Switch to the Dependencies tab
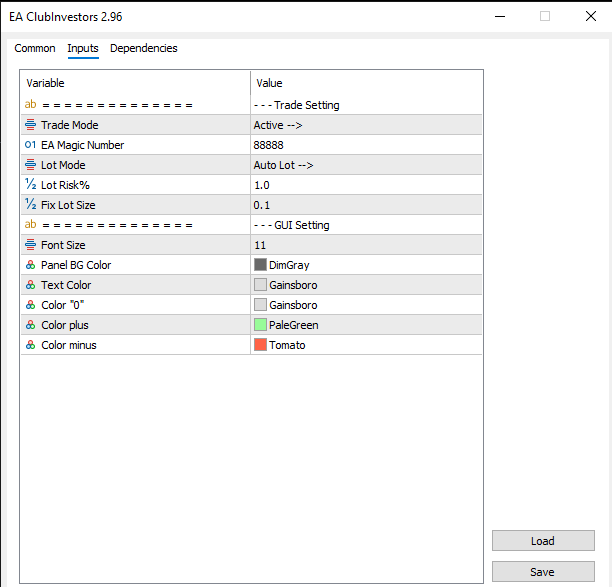The height and width of the screenshot is (587, 612). (x=143, y=48)
